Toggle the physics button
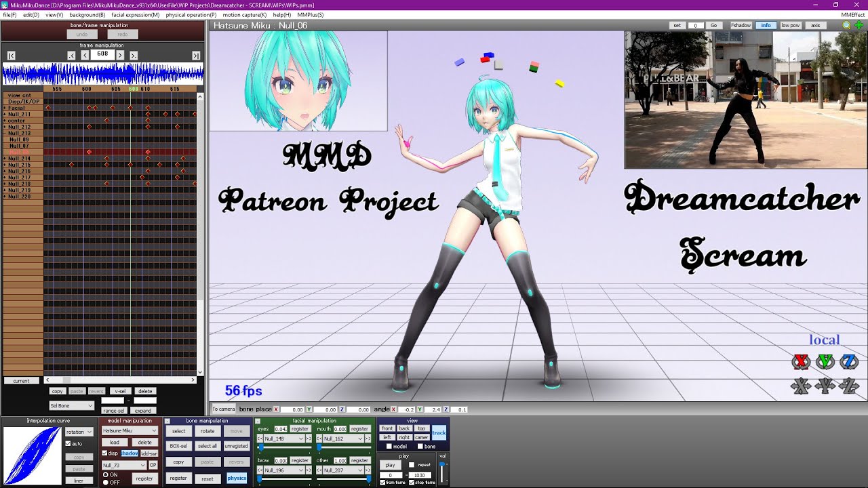The height and width of the screenshot is (488, 868). [x=237, y=478]
